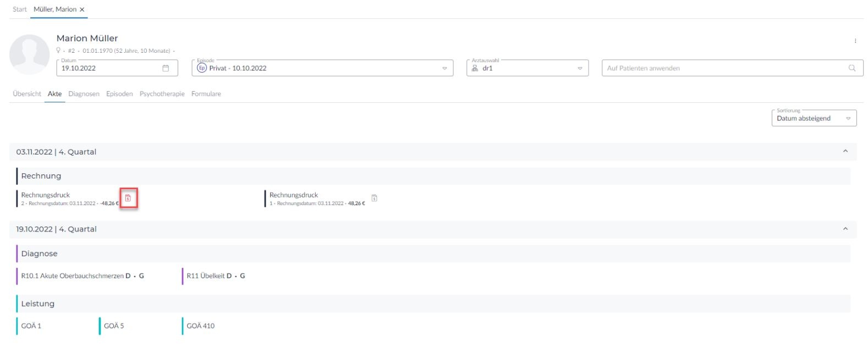Go to the Psychotherapie tab
The width and height of the screenshot is (868, 353).
[162, 94]
